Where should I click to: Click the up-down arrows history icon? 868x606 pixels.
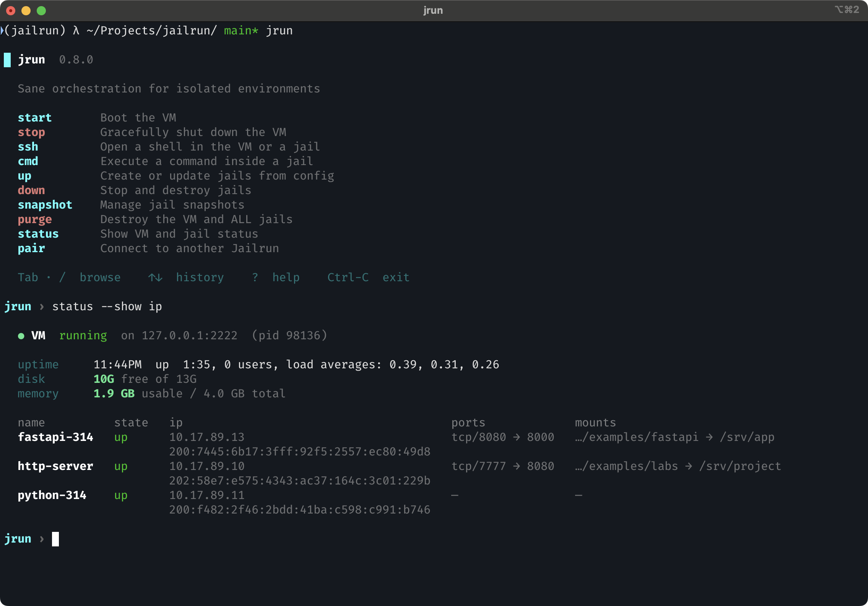(x=155, y=277)
